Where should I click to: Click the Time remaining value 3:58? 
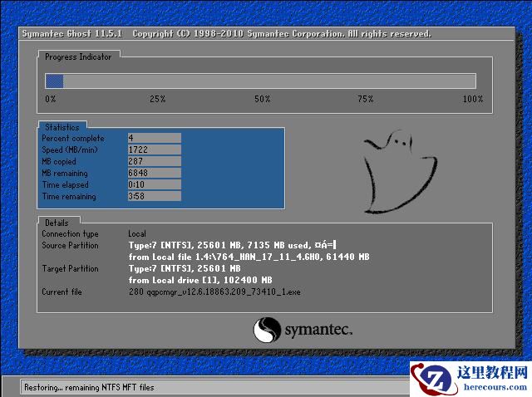(155, 196)
